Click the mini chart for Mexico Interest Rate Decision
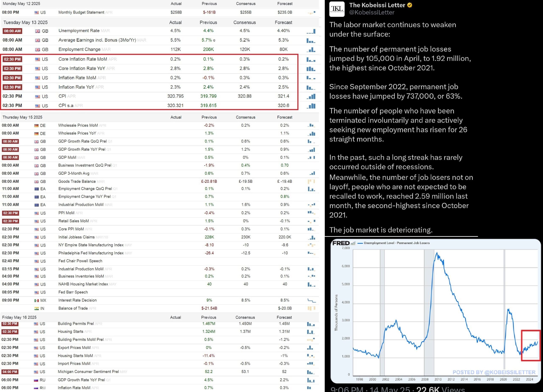Screen dimensions: 543x392 point(311,301)
